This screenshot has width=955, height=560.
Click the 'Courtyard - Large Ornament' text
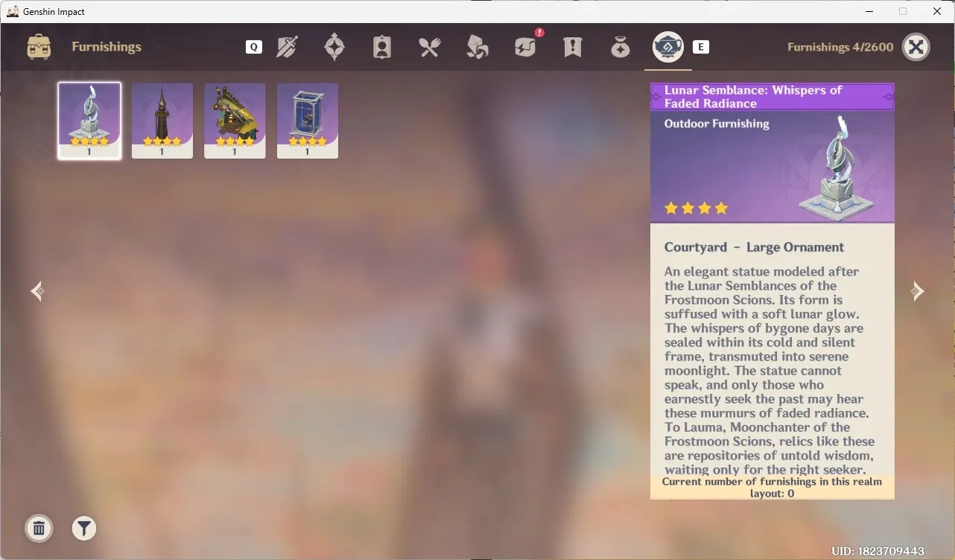754,247
